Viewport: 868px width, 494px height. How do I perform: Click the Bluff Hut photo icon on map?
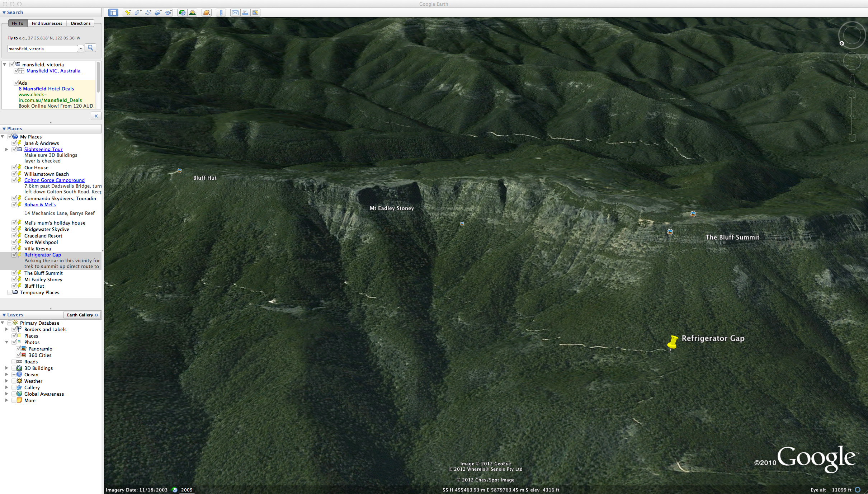179,170
